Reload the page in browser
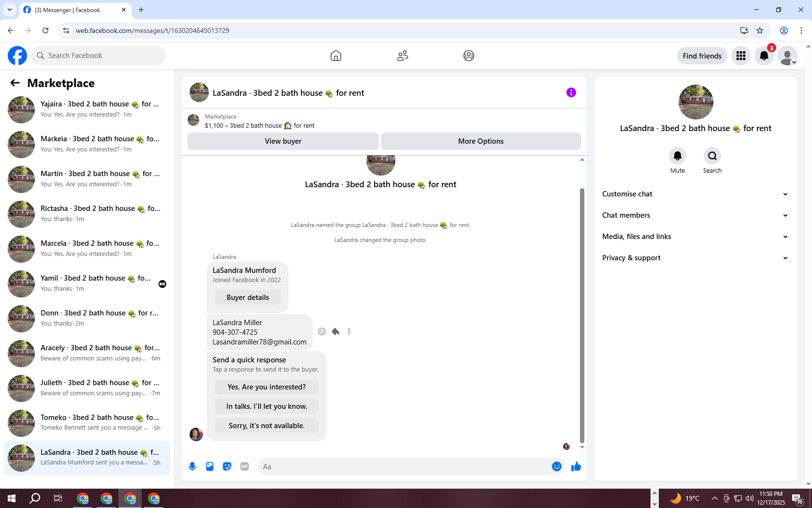812x508 pixels. pyautogui.click(x=45, y=30)
